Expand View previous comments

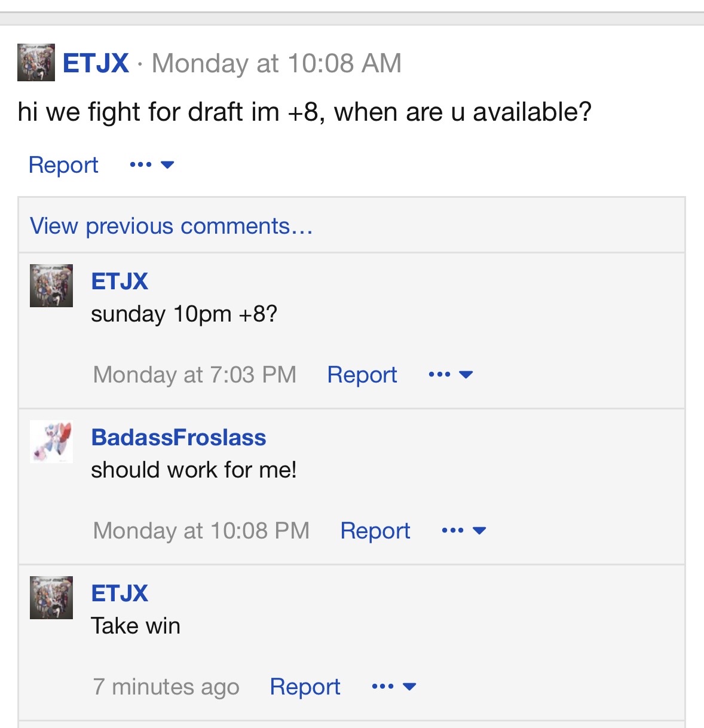[x=171, y=226]
